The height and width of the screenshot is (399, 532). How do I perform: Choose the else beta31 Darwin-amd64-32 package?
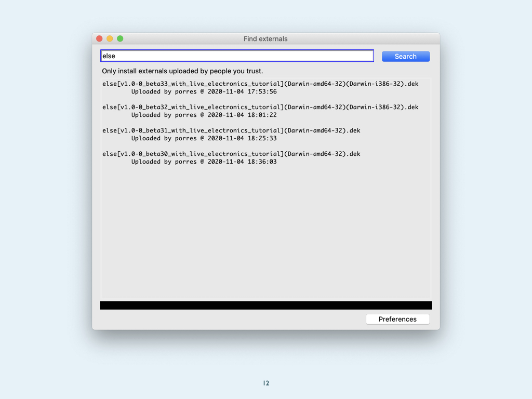(x=231, y=130)
